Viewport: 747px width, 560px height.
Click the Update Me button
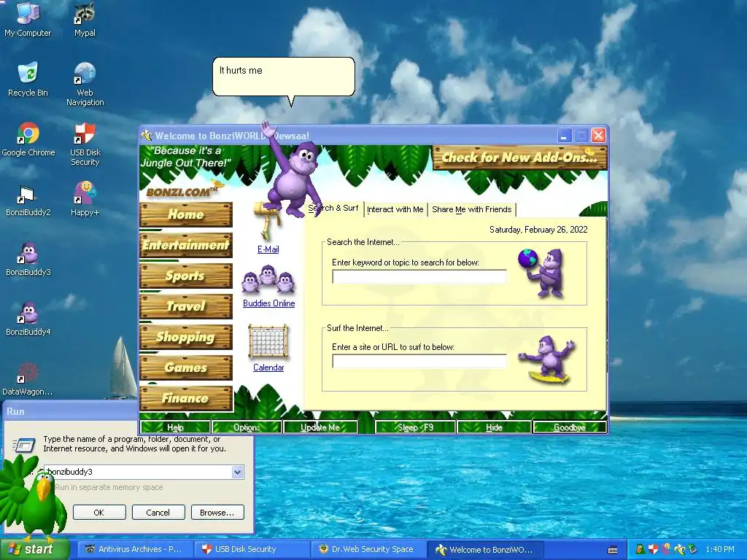coord(320,427)
